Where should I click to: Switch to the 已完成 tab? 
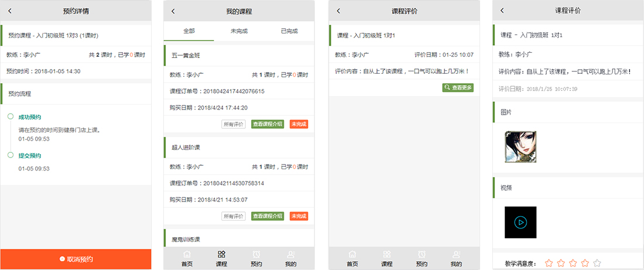click(289, 31)
